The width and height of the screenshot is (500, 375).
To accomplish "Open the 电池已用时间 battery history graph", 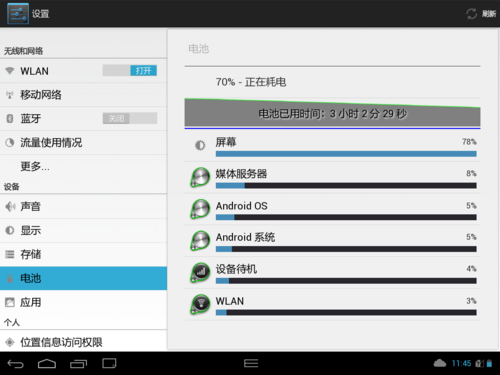I will [332, 113].
